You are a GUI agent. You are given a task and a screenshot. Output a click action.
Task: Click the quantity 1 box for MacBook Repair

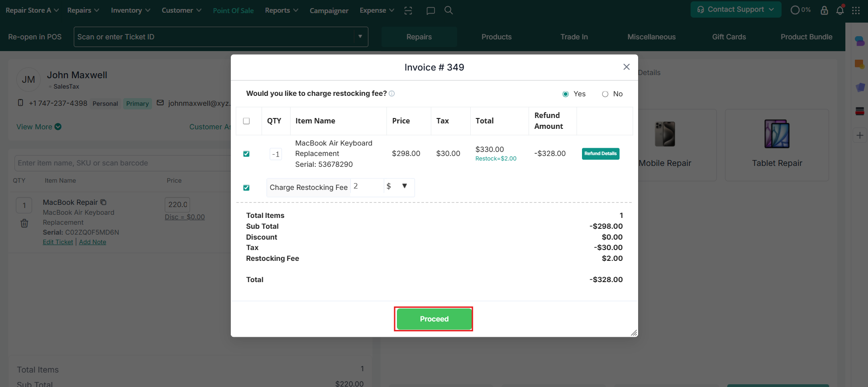24,205
